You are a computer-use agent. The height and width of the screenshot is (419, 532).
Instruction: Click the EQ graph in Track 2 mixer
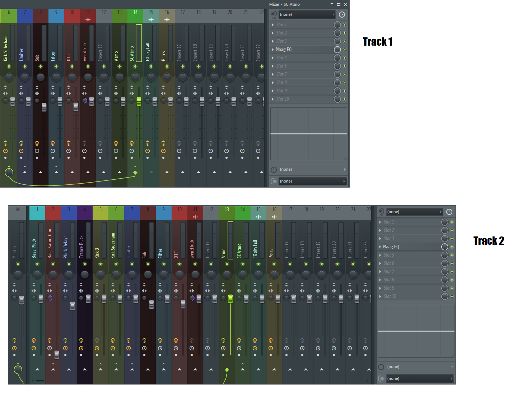pos(416,331)
